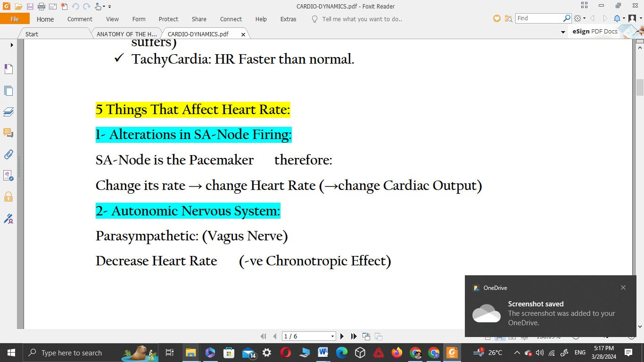Show hidden system tray icons
This screenshot has width=644, height=362.
(x=517, y=353)
